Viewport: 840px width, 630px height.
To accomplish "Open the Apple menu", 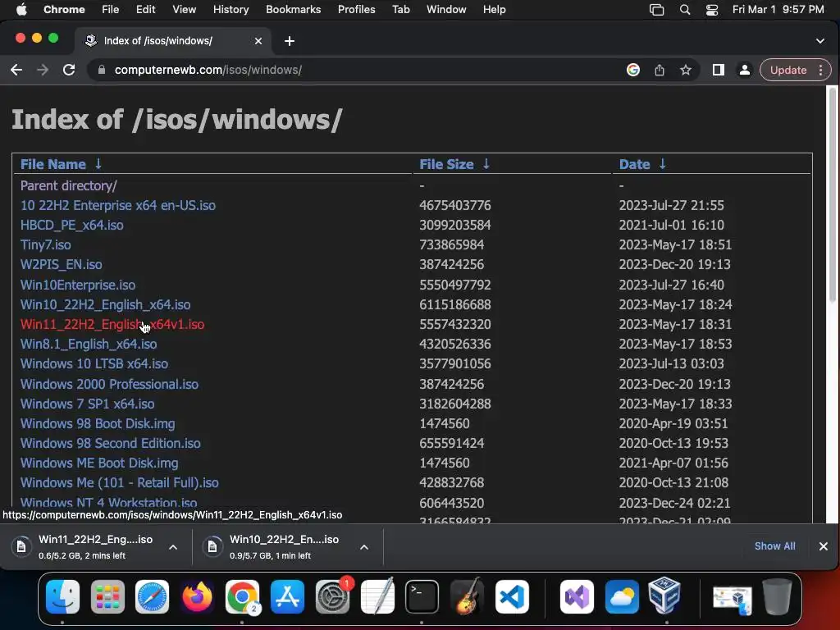I will pos(21,10).
